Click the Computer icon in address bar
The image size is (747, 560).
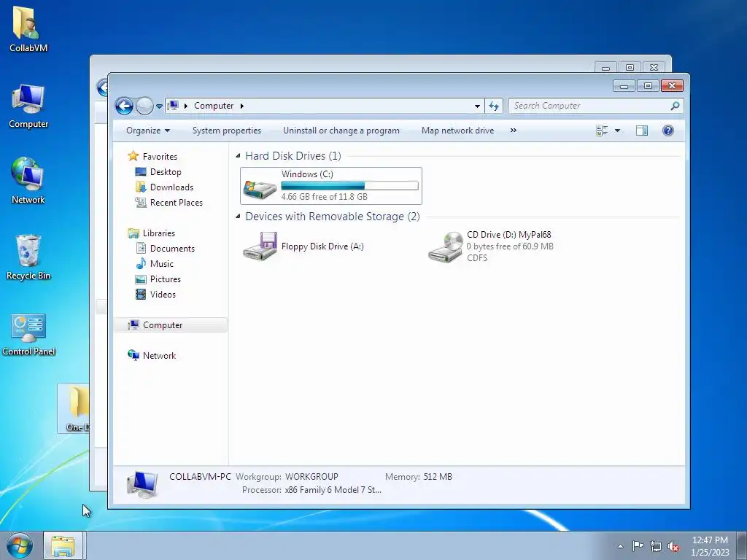[174, 106]
